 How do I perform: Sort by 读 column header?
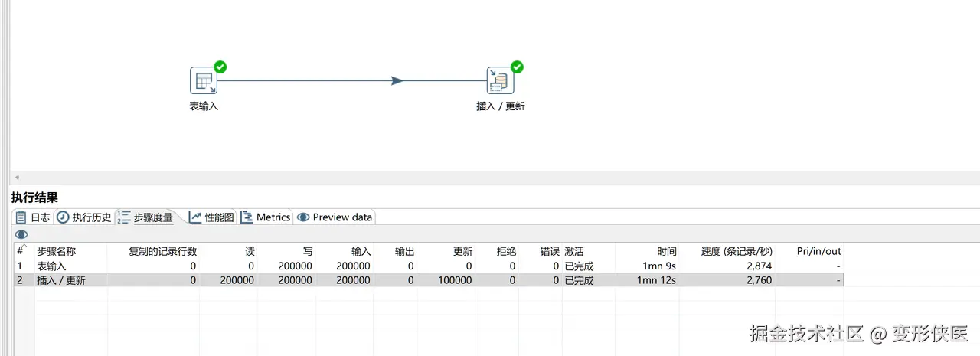[x=228, y=251]
